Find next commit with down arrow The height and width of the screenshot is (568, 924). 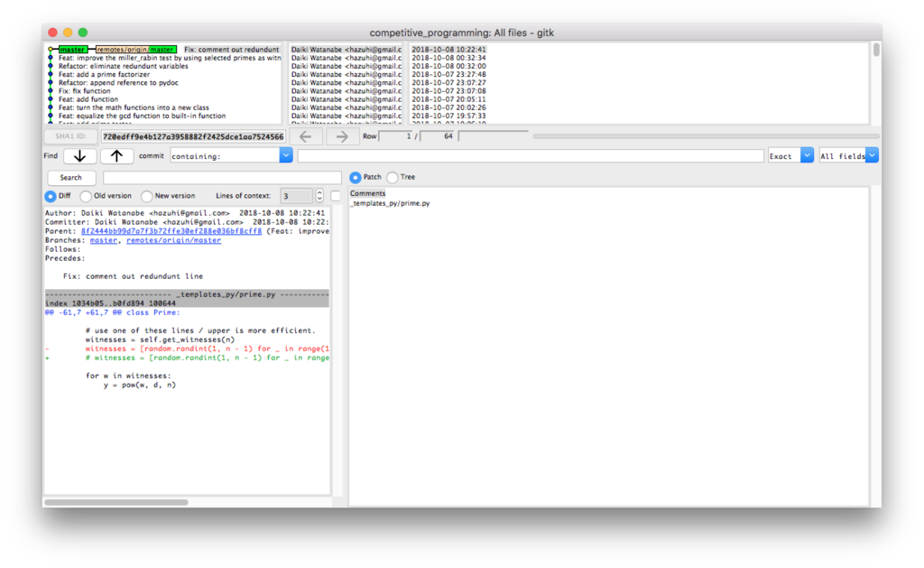79,156
